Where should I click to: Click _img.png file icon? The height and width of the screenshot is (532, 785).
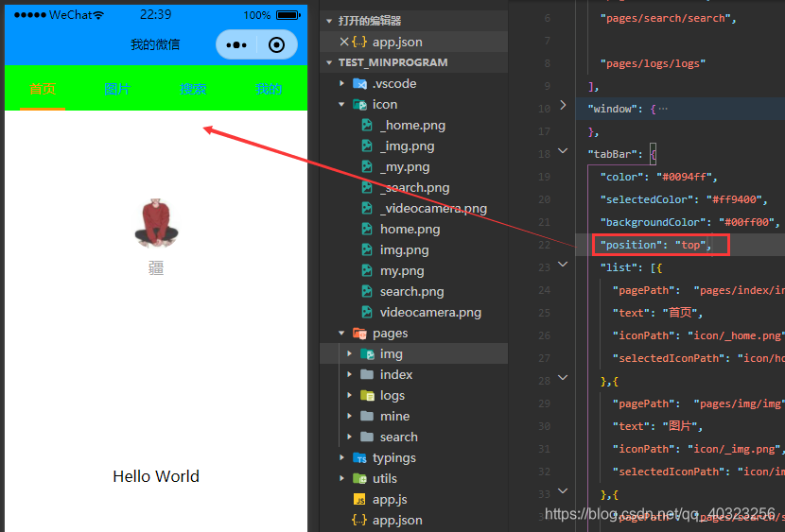pyautogui.click(x=367, y=146)
